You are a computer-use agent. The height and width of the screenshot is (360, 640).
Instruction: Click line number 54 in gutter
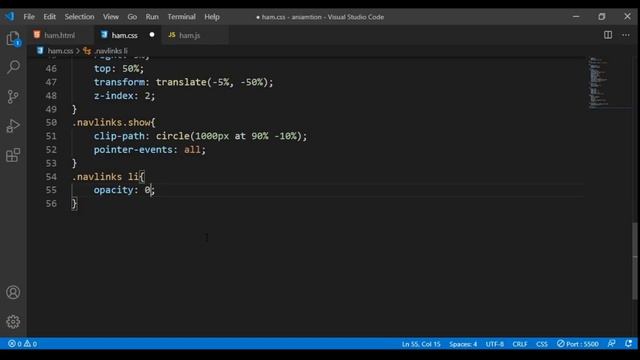point(51,177)
